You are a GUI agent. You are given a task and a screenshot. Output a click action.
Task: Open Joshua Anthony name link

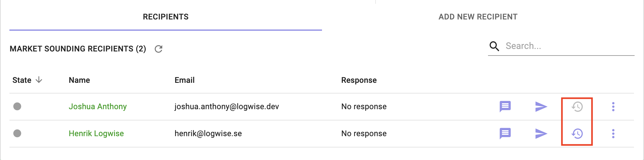point(98,107)
